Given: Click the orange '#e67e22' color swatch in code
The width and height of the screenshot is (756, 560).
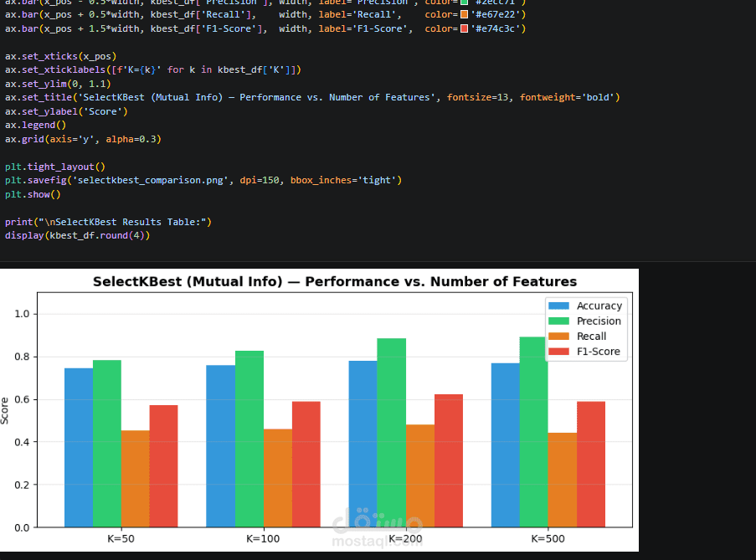Looking at the screenshot, I should coord(464,14).
